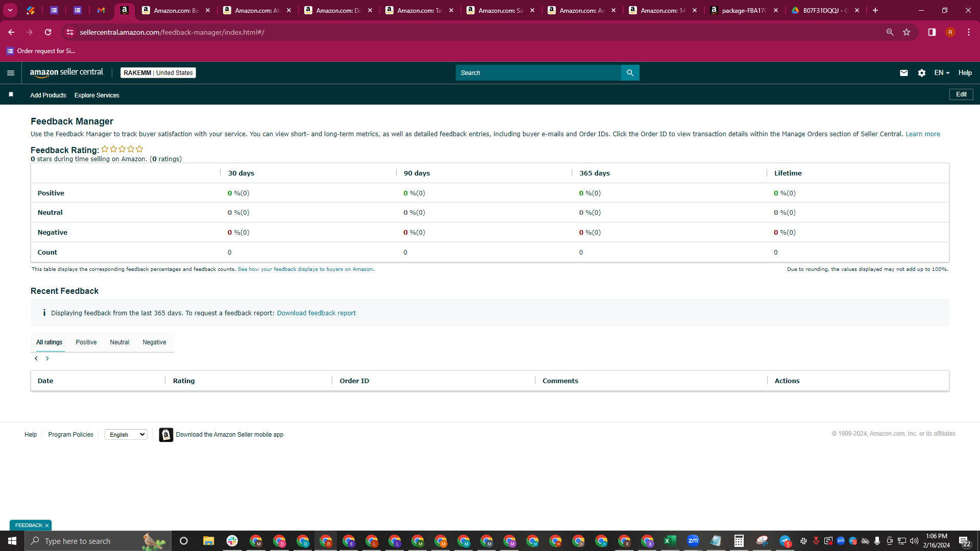Open Zoom from the taskbar
The width and height of the screenshot is (980, 551).
tap(693, 541)
